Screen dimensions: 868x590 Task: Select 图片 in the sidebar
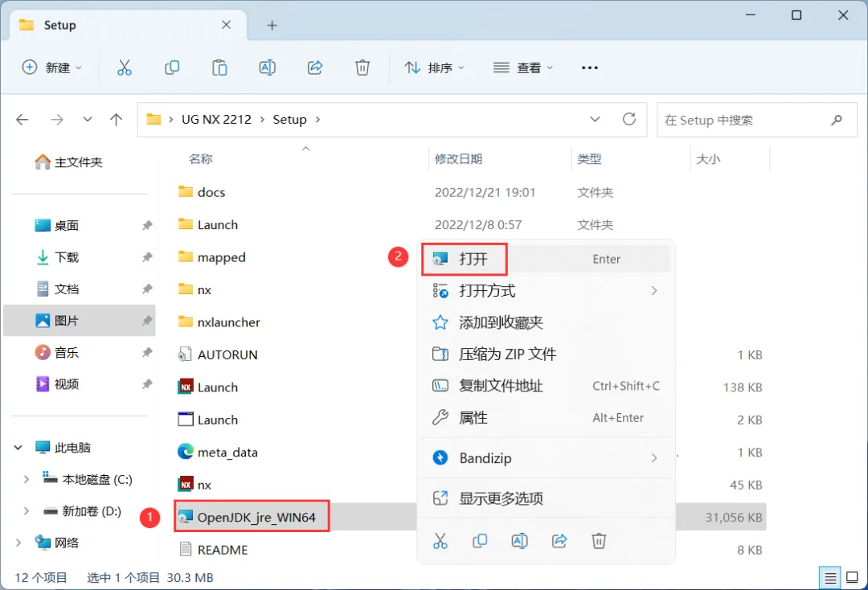(x=79, y=321)
